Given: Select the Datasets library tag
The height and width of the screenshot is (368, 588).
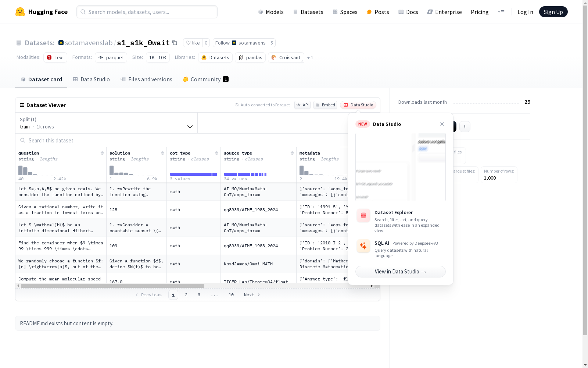Looking at the screenshot, I should coord(215,57).
